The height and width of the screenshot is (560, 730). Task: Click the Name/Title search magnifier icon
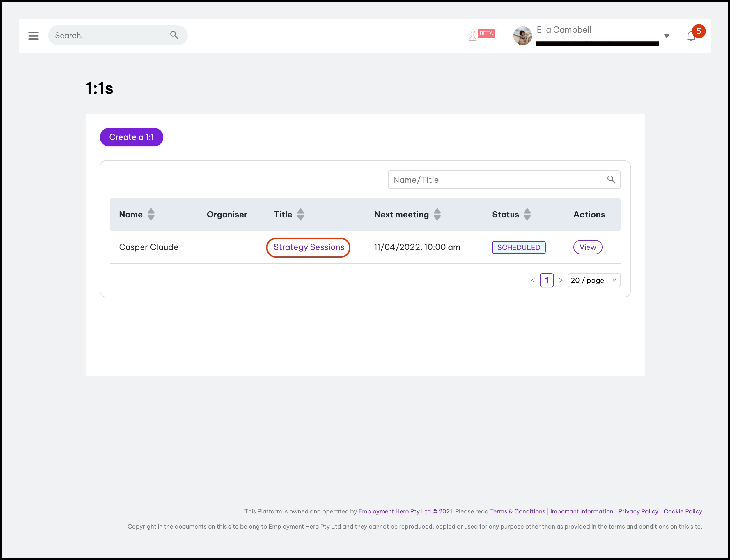(611, 180)
